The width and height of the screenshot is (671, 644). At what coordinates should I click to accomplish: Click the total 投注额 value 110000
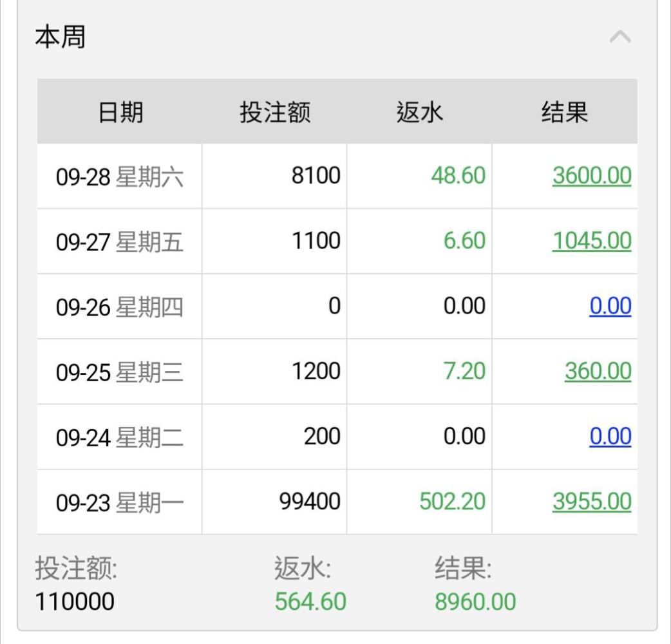tap(75, 601)
